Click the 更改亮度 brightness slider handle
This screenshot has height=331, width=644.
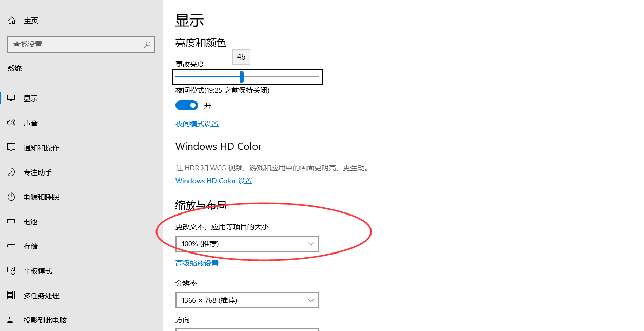(242, 77)
